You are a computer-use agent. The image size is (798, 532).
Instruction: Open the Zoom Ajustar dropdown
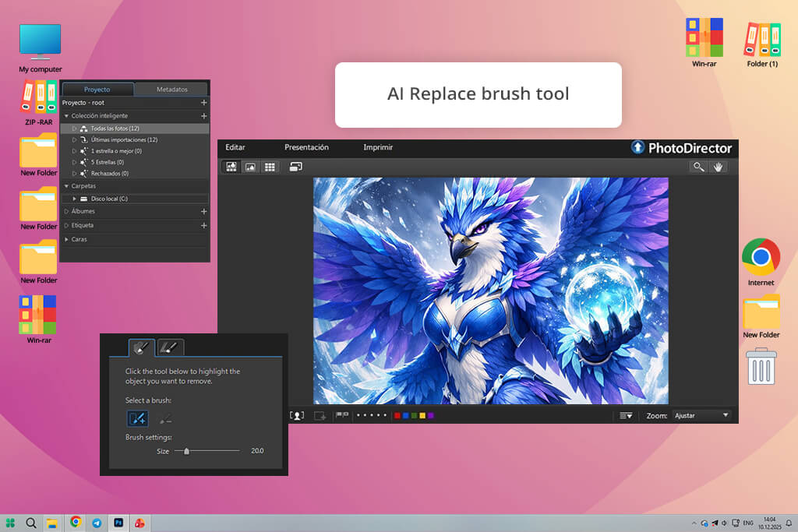tap(701, 415)
